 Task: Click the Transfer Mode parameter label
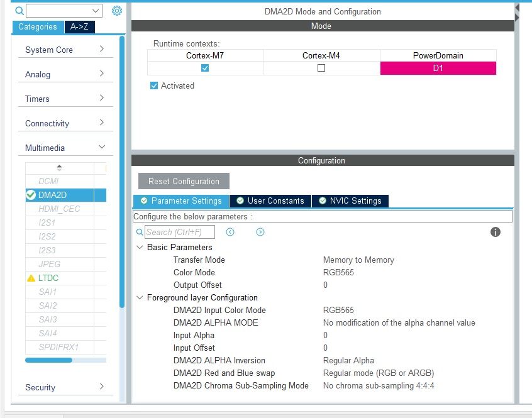click(199, 260)
